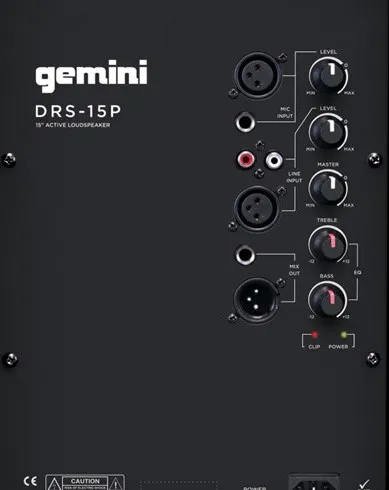The image size is (389, 490).
Task: Click the Gemini logo
Action: point(91,76)
